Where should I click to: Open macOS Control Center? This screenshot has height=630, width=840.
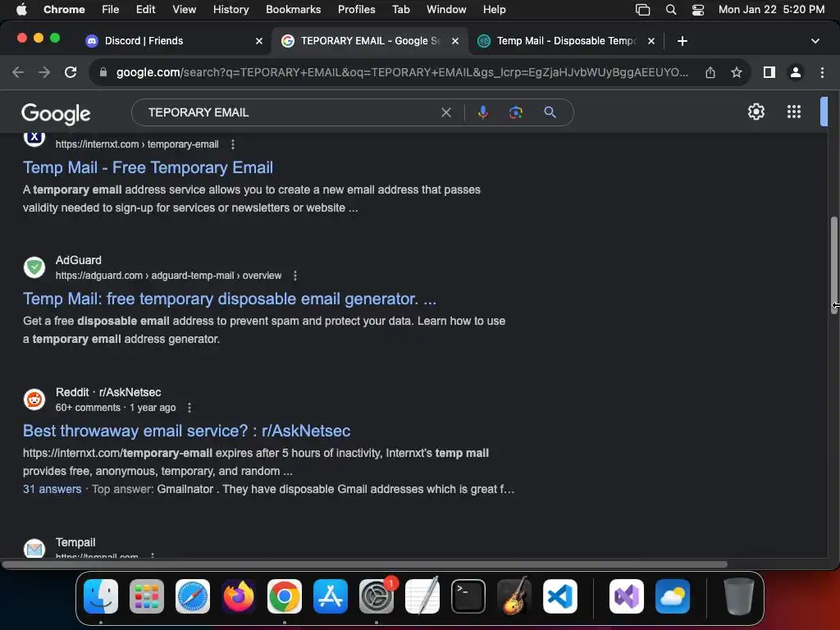click(698, 10)
